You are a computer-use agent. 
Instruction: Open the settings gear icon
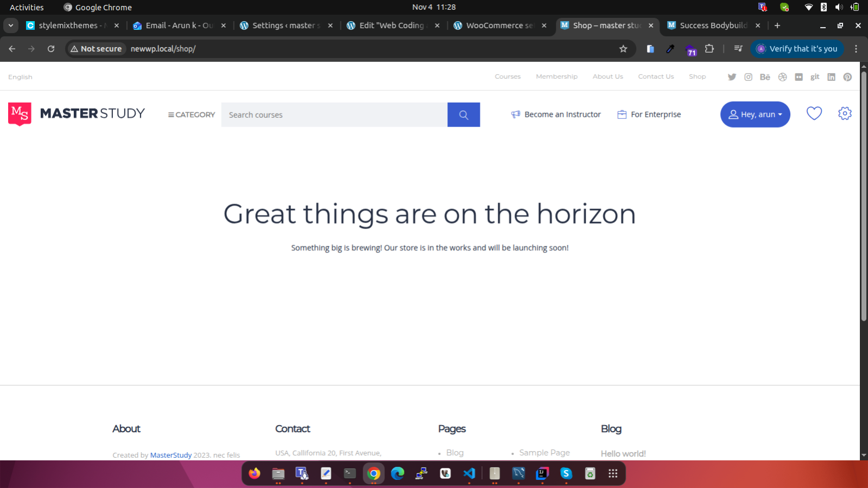point(845,113)
